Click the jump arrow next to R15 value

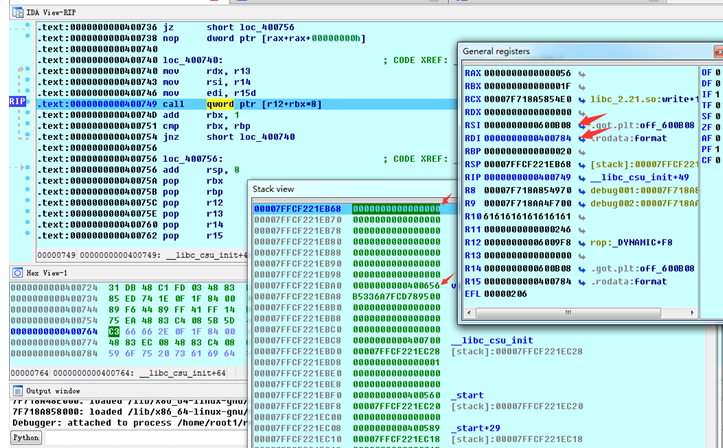point(582,282)
